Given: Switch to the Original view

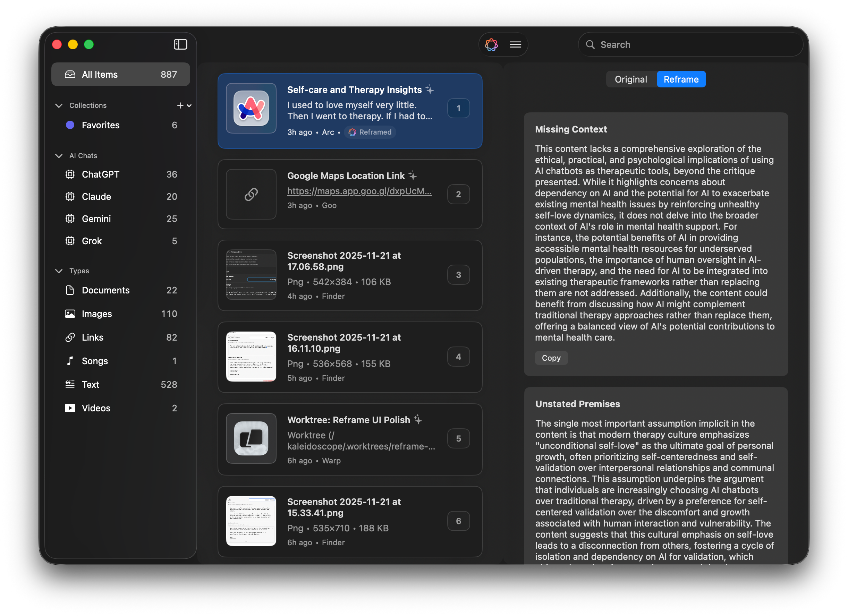Looking at the screenshot, I should pos(630,79).
